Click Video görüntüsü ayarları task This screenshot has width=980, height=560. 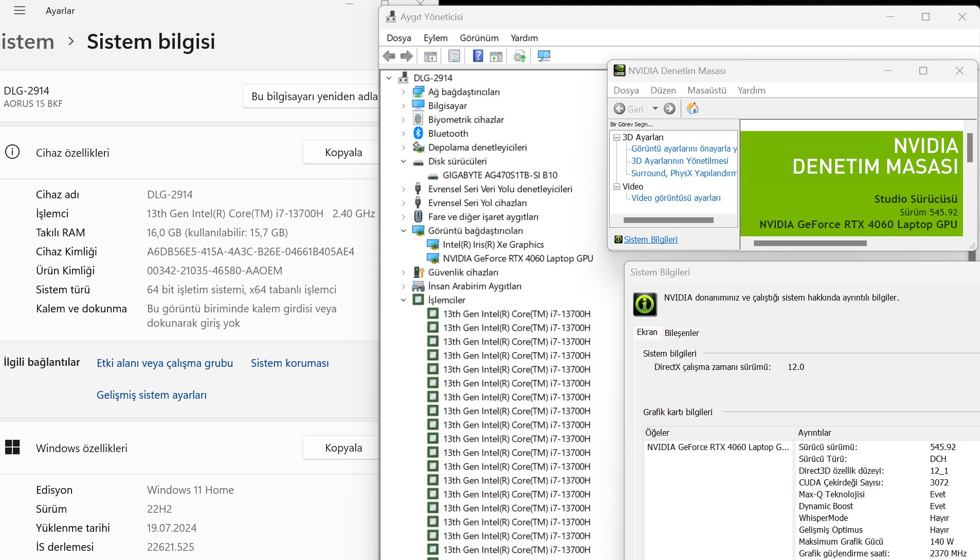tap(676, 198)
